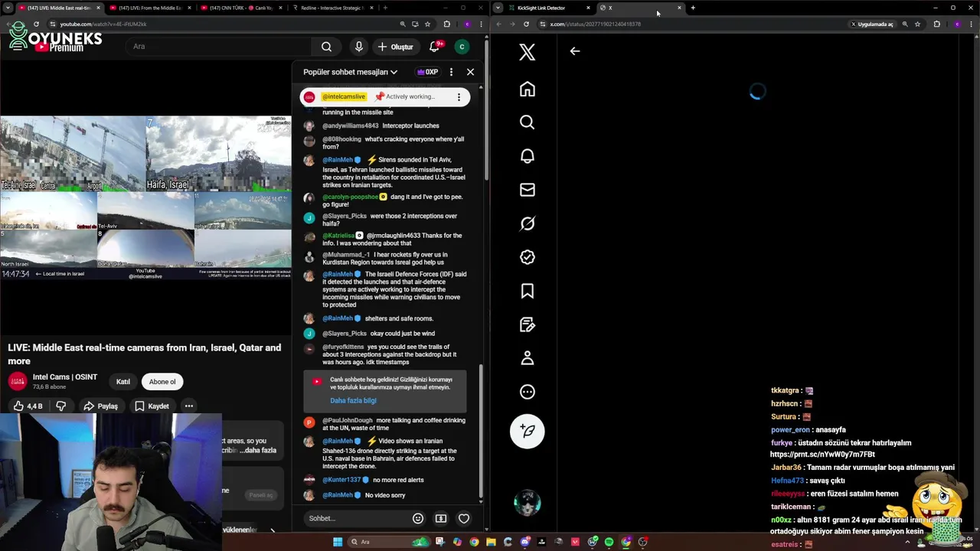The height and width of the screenshot is (551, 980).
Task: Click the 0XP channel points badge
Action: pyautogui.click(x=427, y=72)
